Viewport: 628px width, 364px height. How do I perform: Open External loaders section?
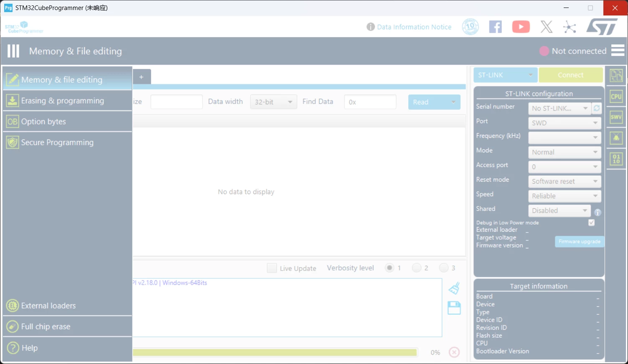point(67,306)
